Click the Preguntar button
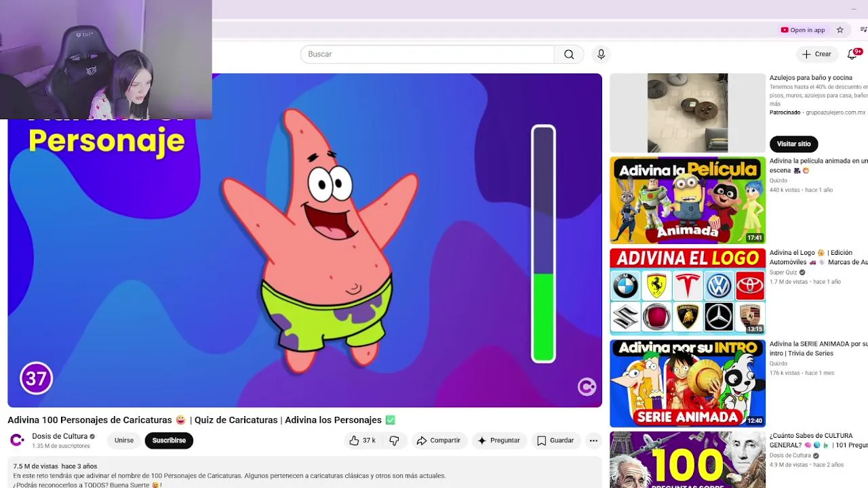The width and height of the screenshot is (868, 488). point(498,441)
